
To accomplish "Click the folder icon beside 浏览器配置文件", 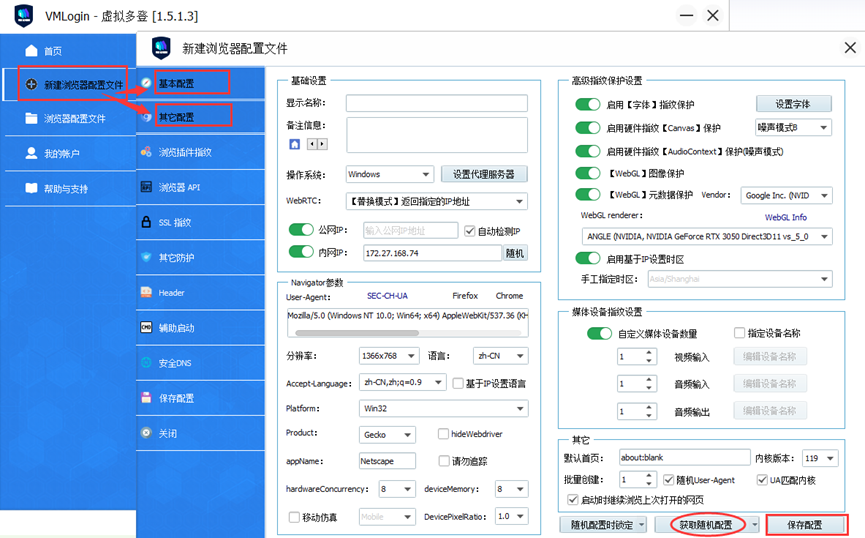I will (x=31, y=118).
